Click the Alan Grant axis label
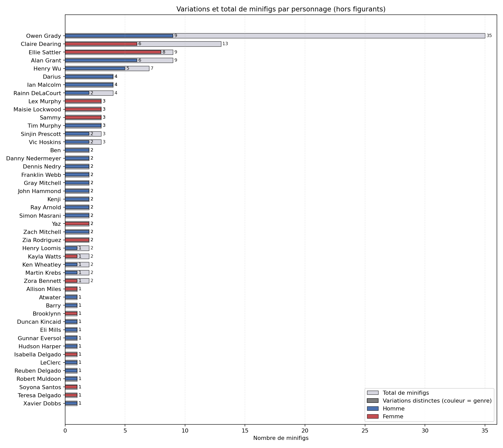 pos(46,61)
